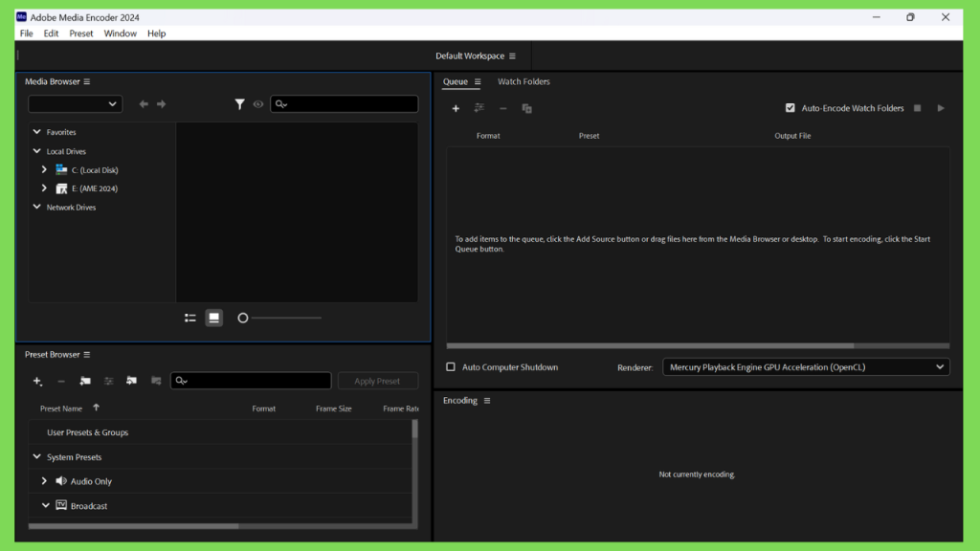Click the Queue horizontal scrollbar

click(650, 345)
